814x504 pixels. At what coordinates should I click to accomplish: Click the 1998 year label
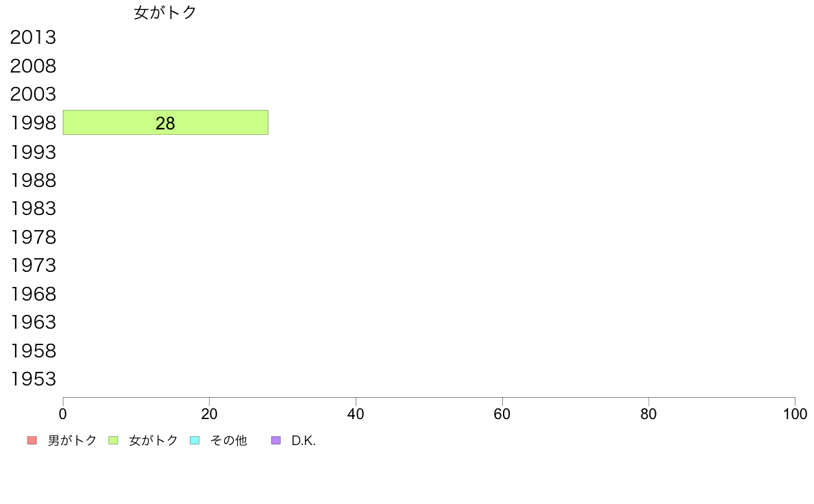point(33,123)
